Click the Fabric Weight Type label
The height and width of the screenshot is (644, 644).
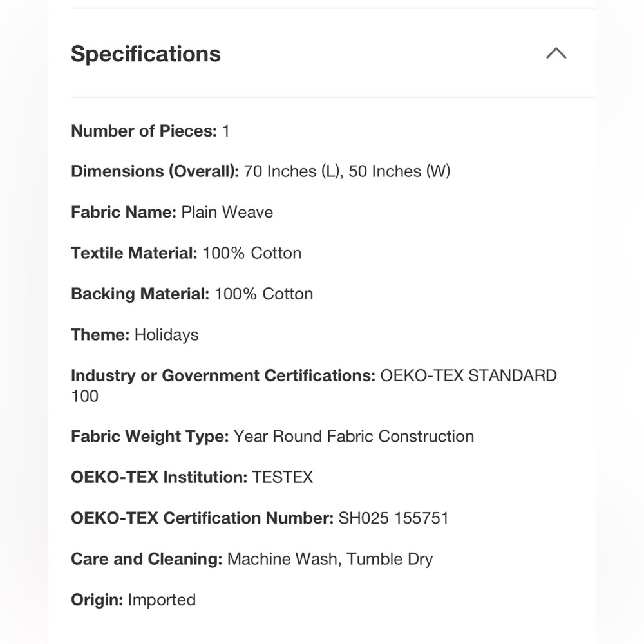tap(150, 437)
